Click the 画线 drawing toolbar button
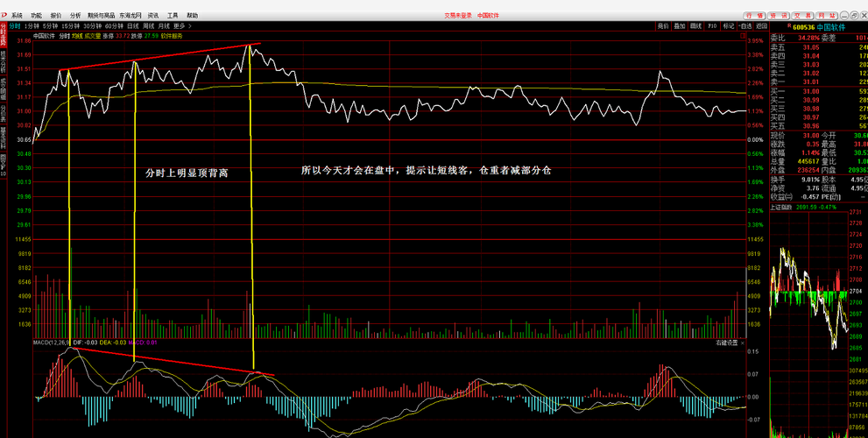The image size is (868, 438). pos(695,26)
